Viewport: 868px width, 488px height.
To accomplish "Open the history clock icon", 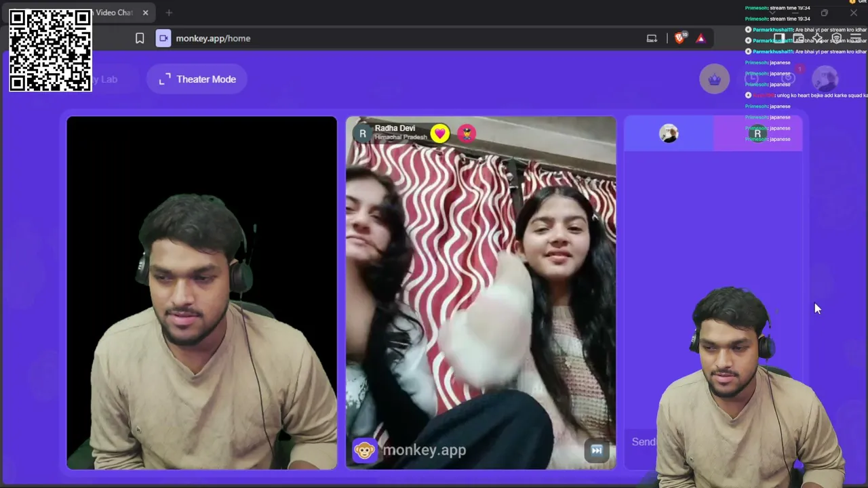I will tap(752, 79).
